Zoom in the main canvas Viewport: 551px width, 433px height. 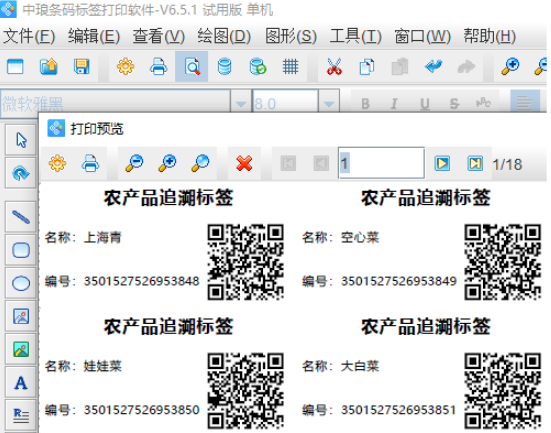pos(510,66)
